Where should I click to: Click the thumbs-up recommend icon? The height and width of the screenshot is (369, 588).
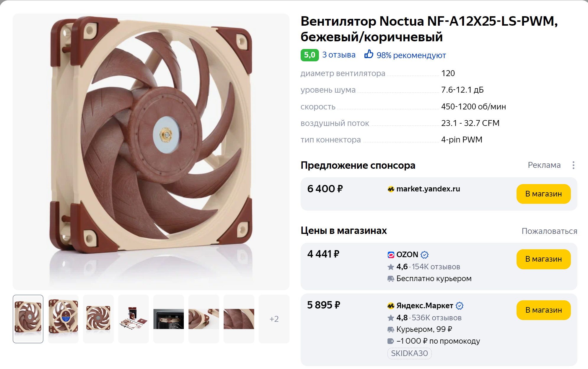pyautogui.click(x=369, y=54)
